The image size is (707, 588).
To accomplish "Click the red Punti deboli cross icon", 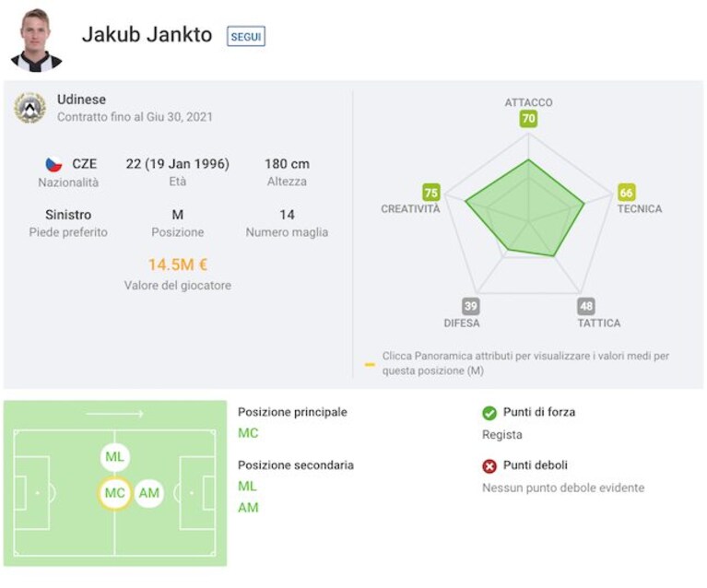I will tap(489, 465).
